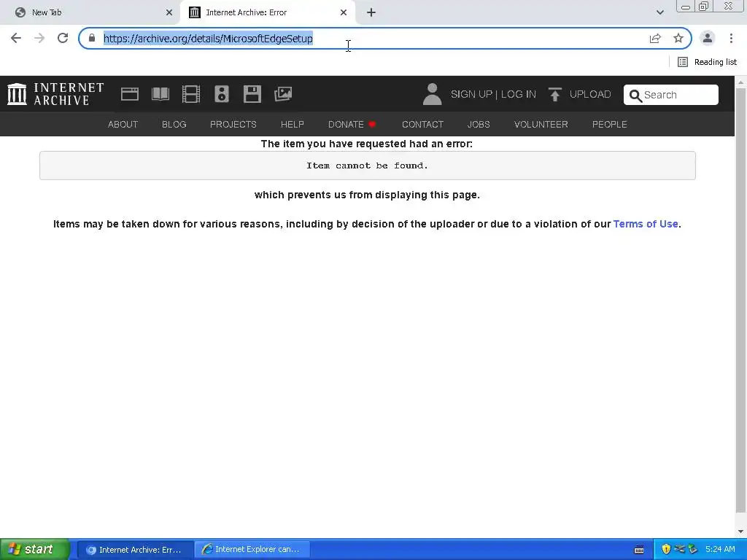Click the Windows start button
Image resolution: width=747 pixels, height=560 pixels.
34,549
